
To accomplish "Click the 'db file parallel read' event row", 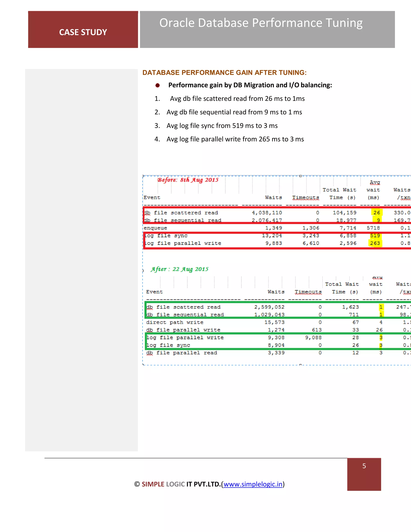I will coord(278,353).
